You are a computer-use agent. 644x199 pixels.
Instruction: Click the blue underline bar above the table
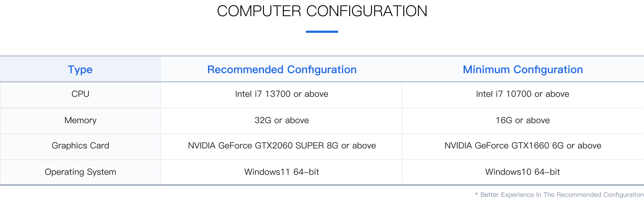(322, 32)
